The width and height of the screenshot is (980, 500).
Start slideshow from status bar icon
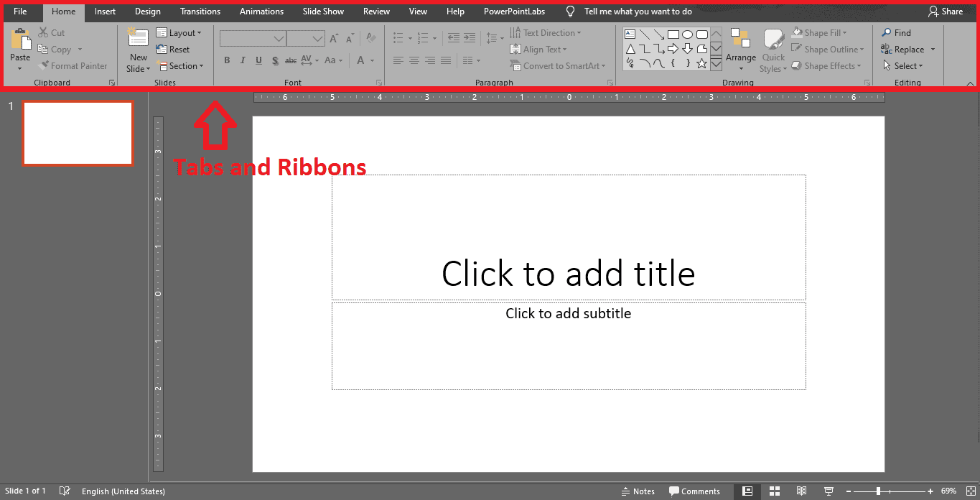coord(829,491)
